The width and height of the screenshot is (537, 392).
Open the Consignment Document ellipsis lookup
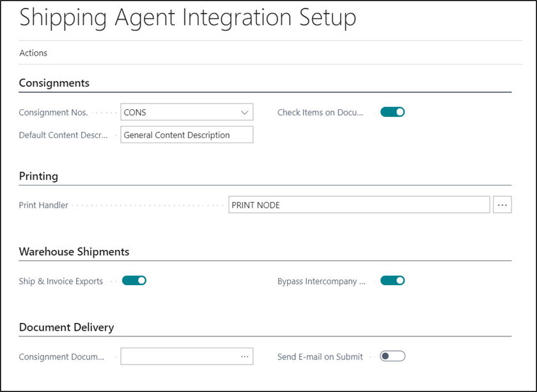244,356
